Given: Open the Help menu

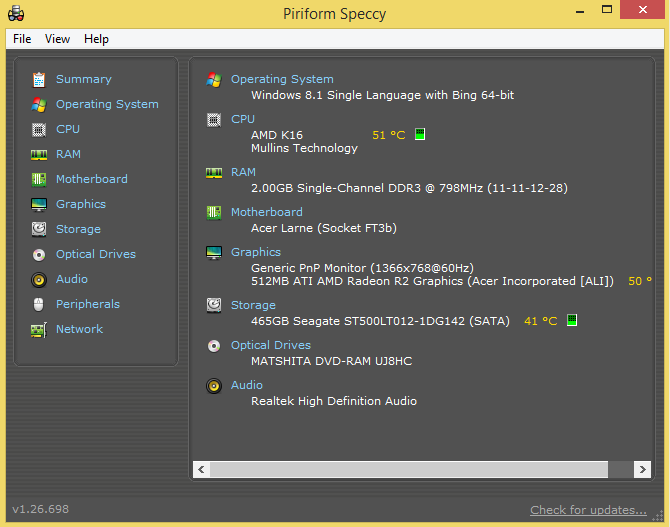Looking at the screenshot, I should 96,39.
